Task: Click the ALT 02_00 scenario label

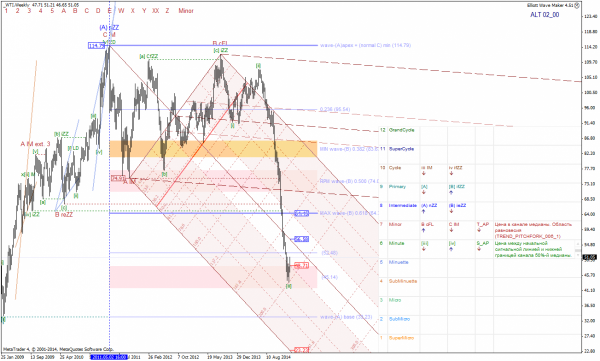Action: (x=545, y=15)
